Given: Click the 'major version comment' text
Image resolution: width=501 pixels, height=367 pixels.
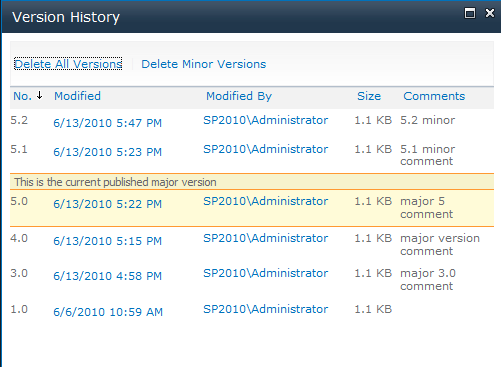Looking at the screenshot, I should click(440, 244).
